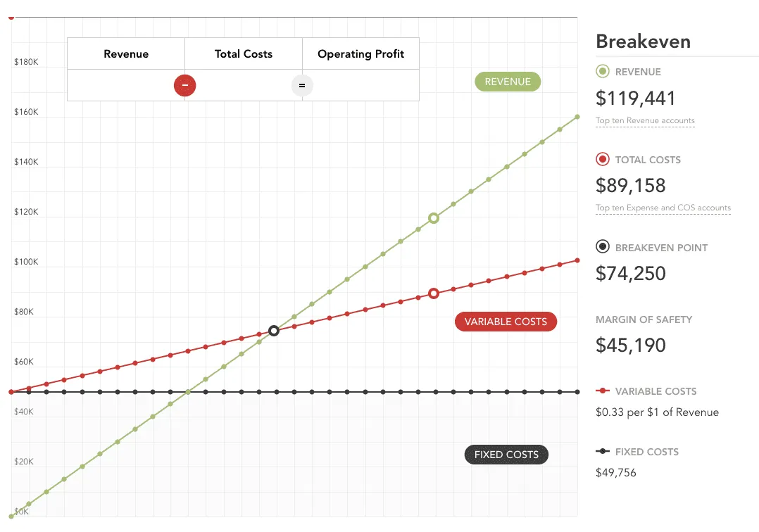Click the black dotted-line Fixed Costs legend icon
Image resolution: width=759 pixels, height=532 pixels.
coord(602,451)
